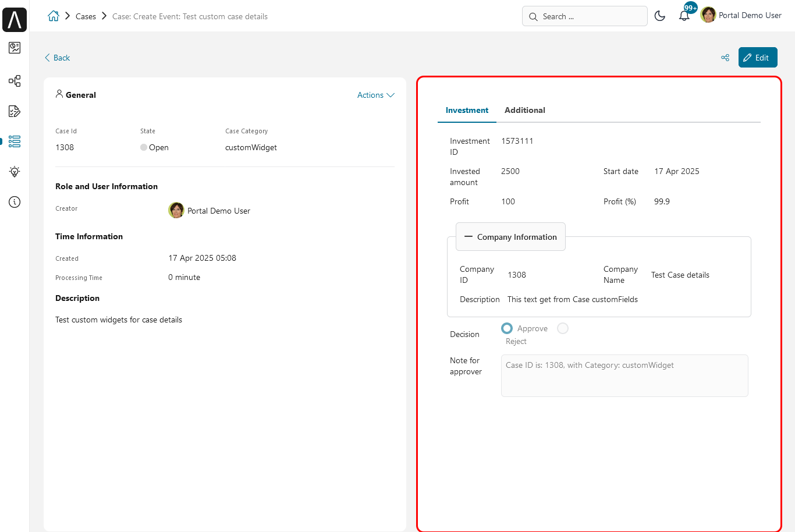The width and height of the screenshot is (795, 532).
Task: Go to home via breadcrumb icon
Action: click(54, 16)
